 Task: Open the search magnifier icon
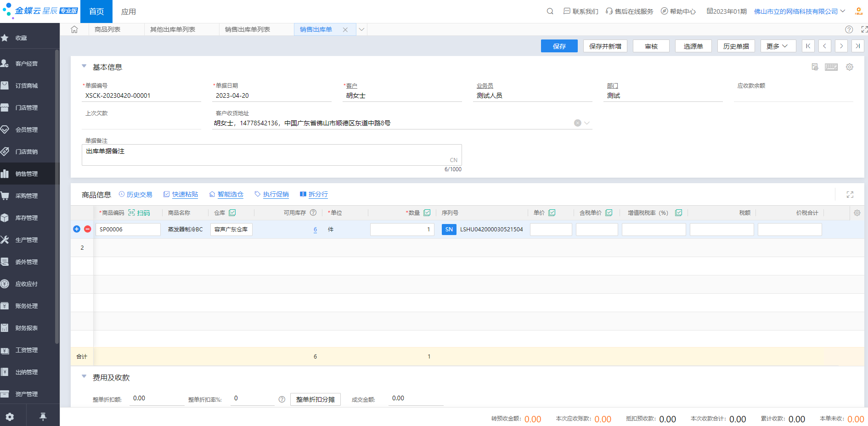(x=550, y=11)
